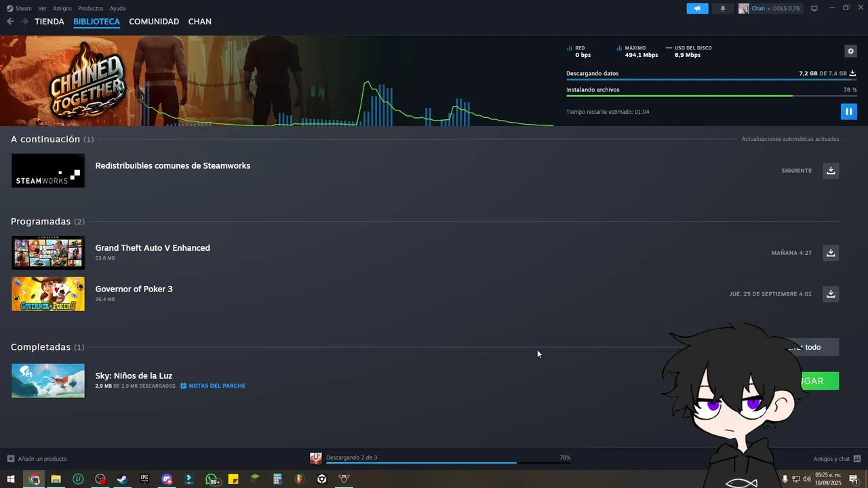Click Grand Theft Auto V Enhanced title
Screen dimensions: 868x488
[153, 248]
